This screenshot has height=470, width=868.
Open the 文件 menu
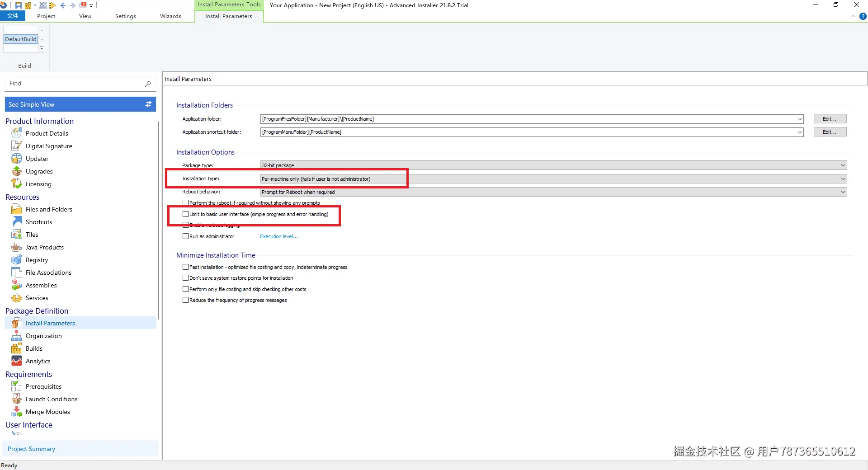point(13,16)
